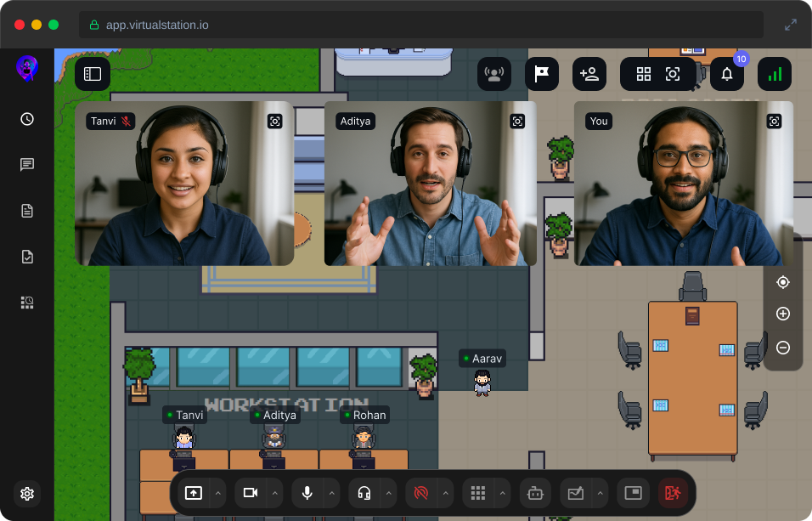Image resolution: width=812 pixels, height=521 pixels.
Task: Click the red leave room exit icon
Action: pos(673,493)
